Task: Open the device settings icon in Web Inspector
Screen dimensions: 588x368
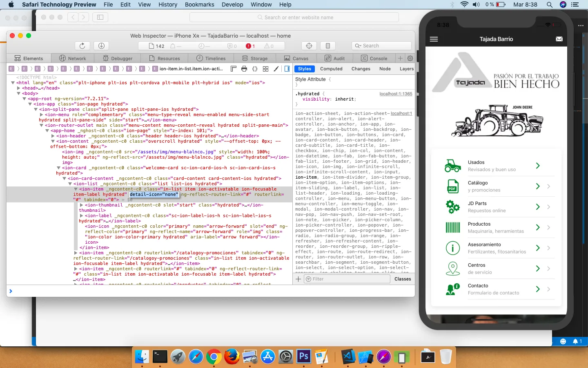Action: pos(327,46)
